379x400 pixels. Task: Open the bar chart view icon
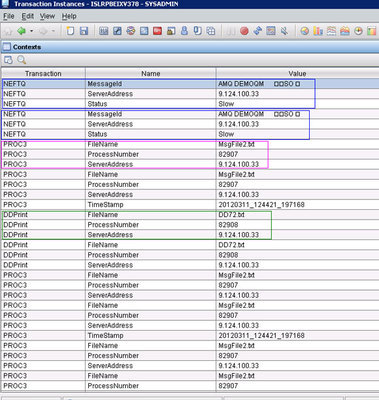point(318,31)
